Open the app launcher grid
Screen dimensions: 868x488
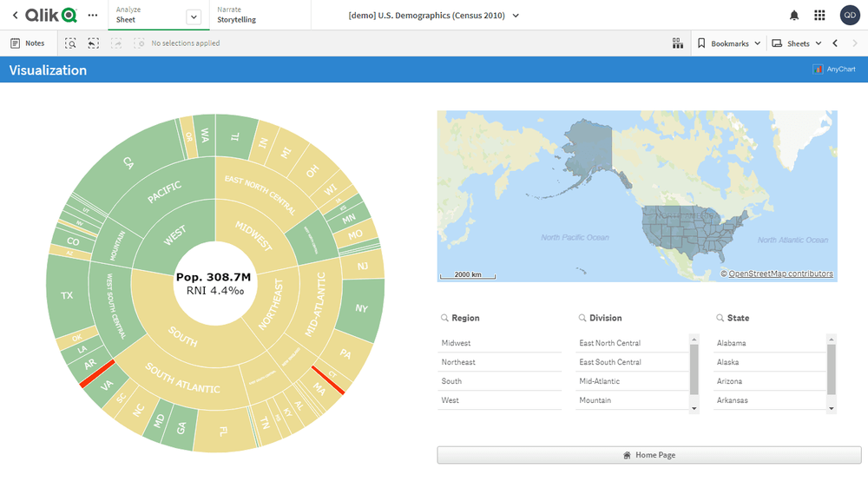click(x=819, y=16)
